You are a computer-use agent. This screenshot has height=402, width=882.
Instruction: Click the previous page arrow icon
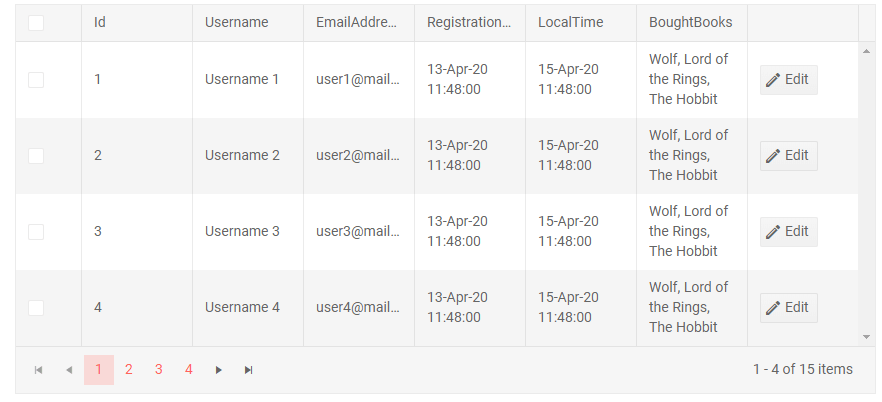click(69, 370)
